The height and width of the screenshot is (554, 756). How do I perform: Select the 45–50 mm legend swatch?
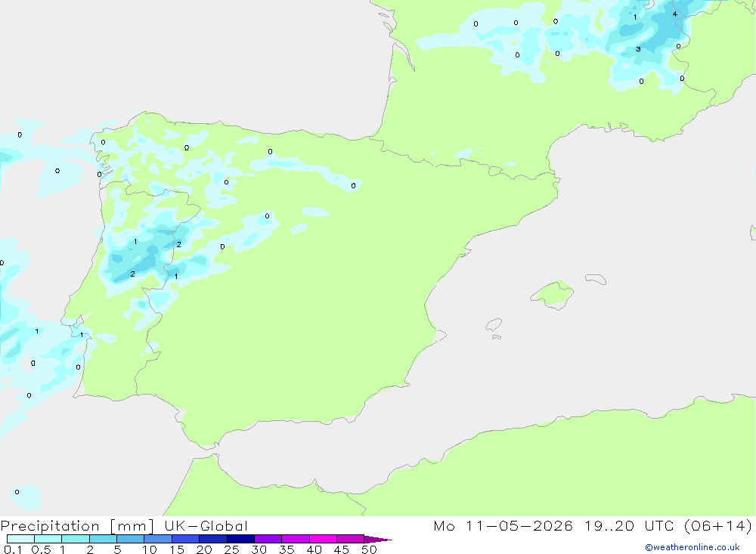350,539
